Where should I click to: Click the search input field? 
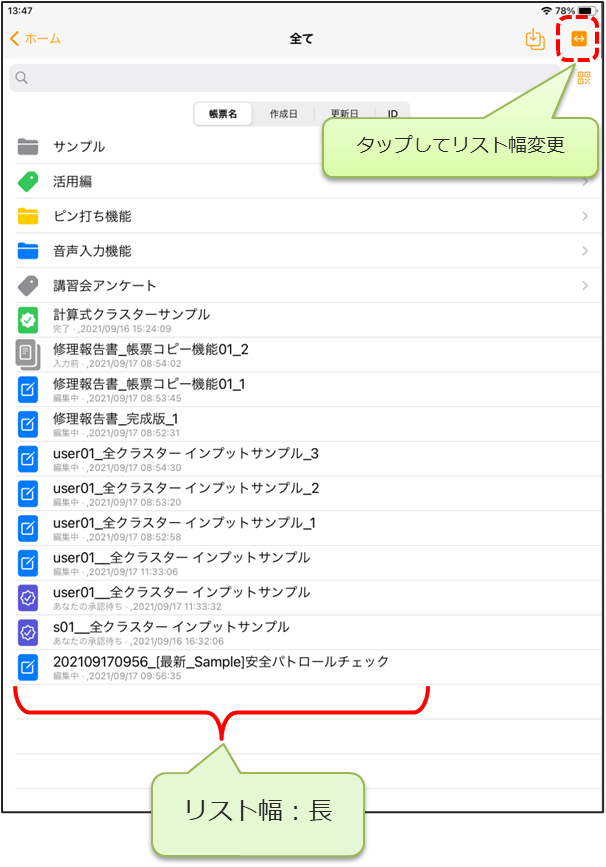[x=285, y=78]
